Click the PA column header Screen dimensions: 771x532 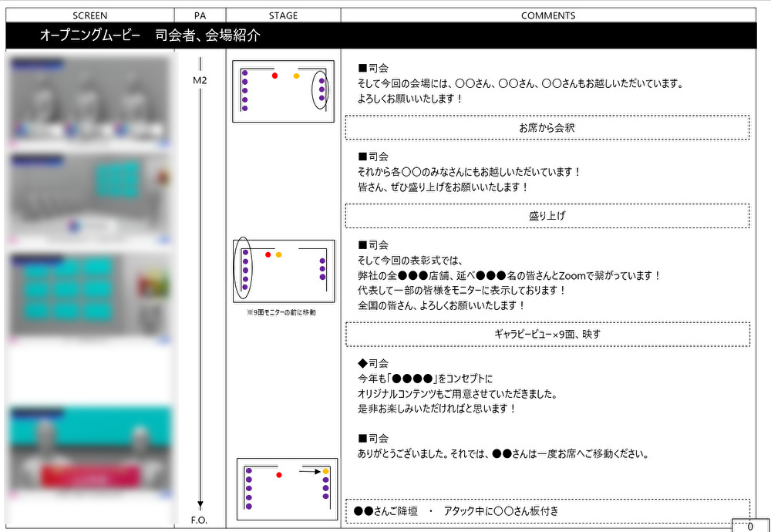200,15
